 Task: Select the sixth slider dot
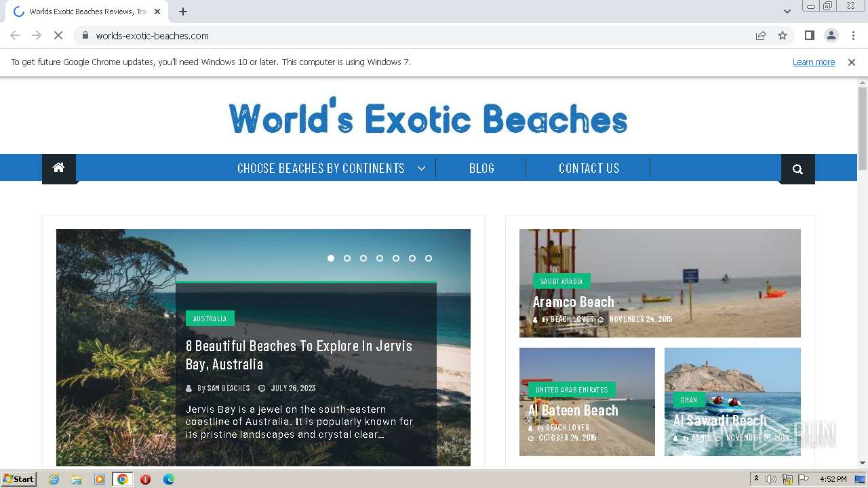pyautogui.click(x=412, y=258)
